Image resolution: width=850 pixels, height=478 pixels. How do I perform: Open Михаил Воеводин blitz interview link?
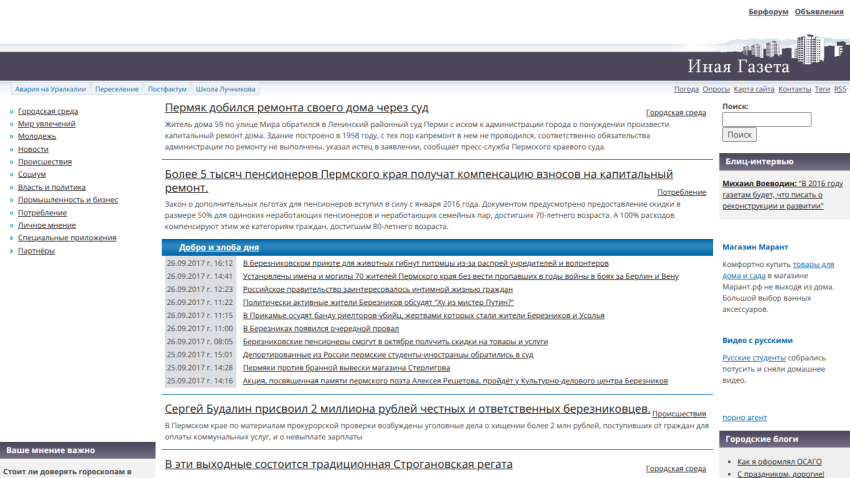point(783,195)
